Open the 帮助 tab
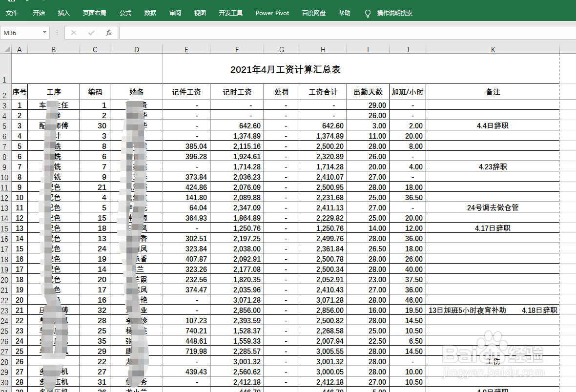Viewport: 576px width, 392px height. 345,13
